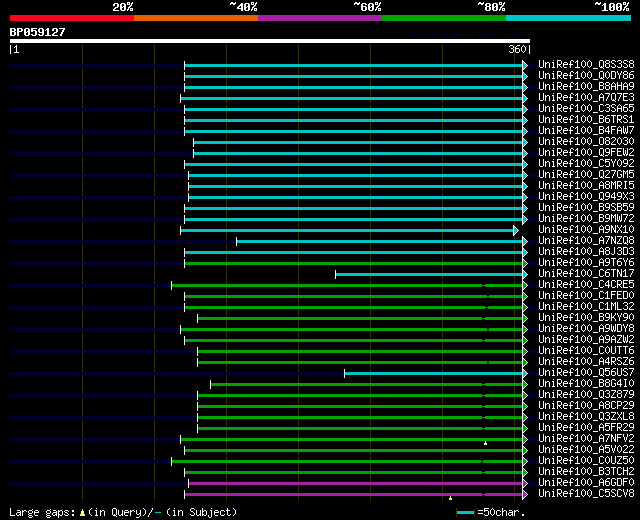
Task: Click the purple alignment bar for C5SCV8
Action: 356,495
